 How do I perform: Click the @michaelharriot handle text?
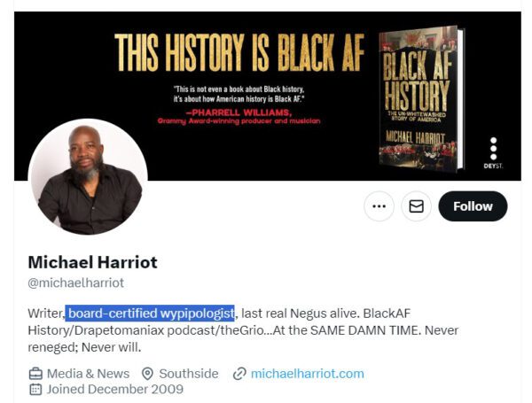tap(76, 283)
